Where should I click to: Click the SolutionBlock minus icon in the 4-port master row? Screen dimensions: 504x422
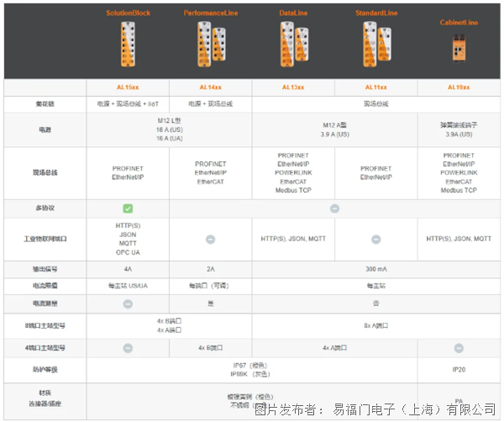(x=129, y=346)
